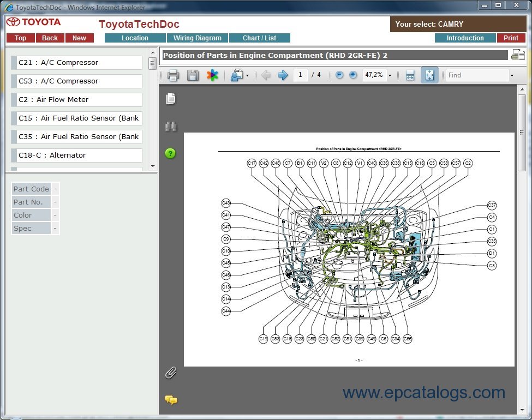Image resolution: width=532 pixels, height=420 pixels.
Task: Select C21 : A/C Compressor in the list
Action: coord(77,62)
